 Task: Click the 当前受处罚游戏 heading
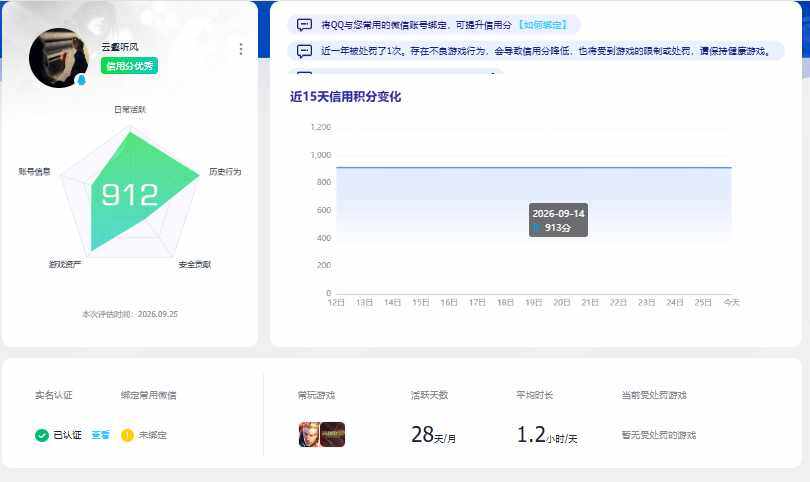click(x=654, y=395)
